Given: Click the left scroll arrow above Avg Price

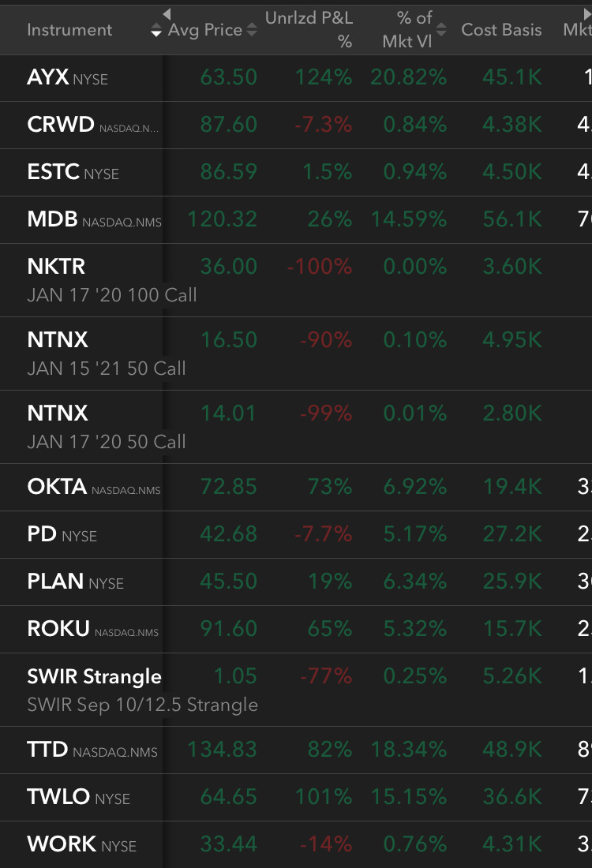Looking at the screenshot, I should coord(167,14).
